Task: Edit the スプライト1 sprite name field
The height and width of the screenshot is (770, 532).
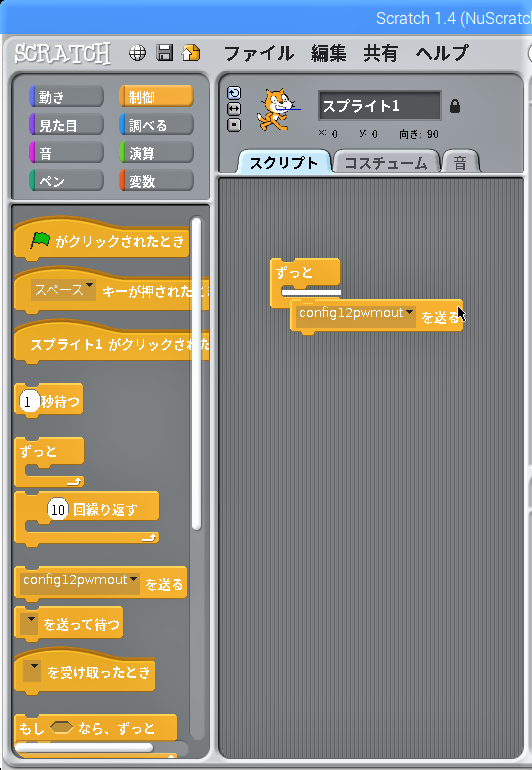Action: tap(380, 105)
